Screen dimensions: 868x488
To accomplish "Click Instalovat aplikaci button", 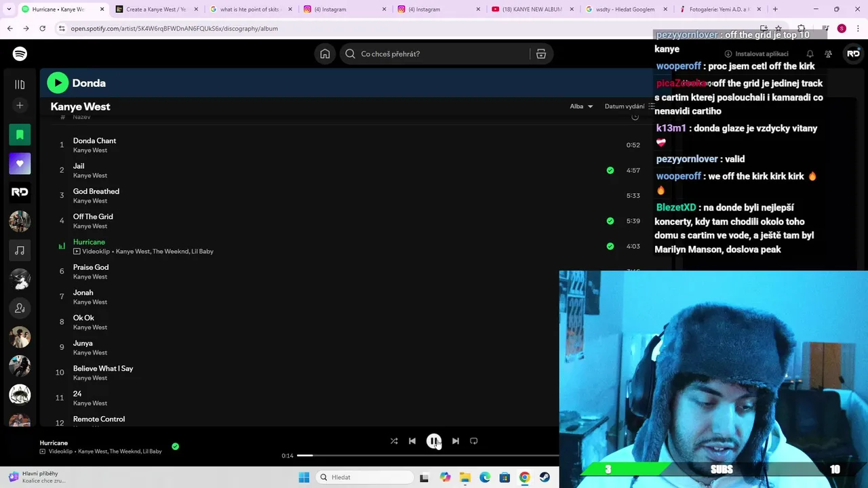I will click(756, 54).
